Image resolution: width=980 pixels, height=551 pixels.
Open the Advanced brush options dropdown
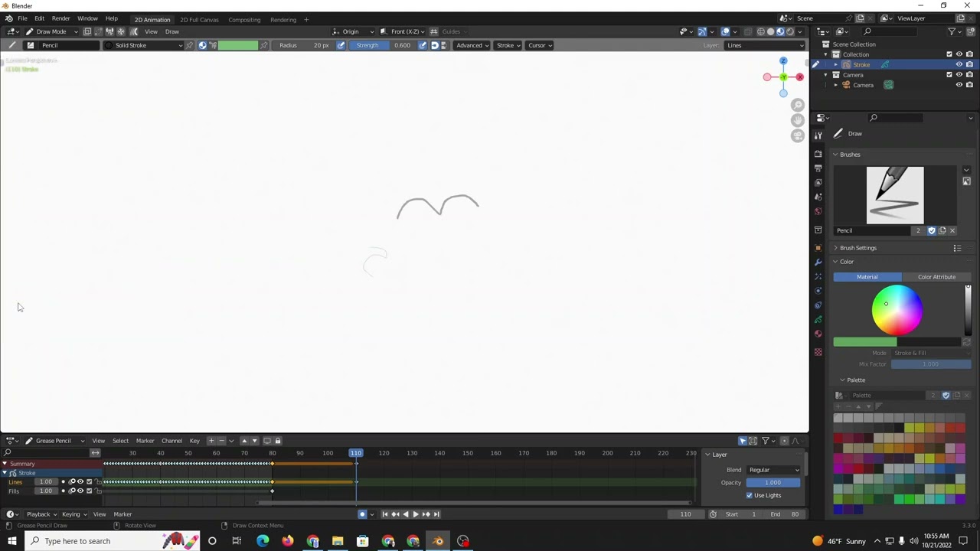[472, 45]
